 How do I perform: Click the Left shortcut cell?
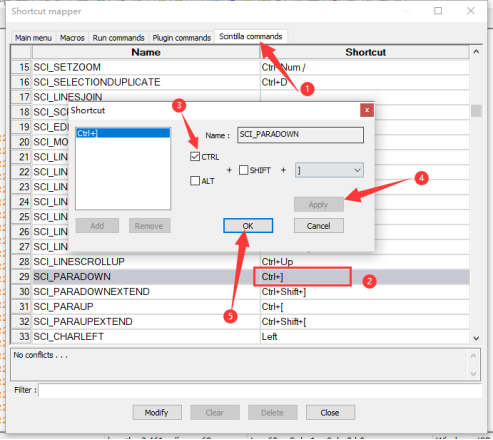click(365, 336)
